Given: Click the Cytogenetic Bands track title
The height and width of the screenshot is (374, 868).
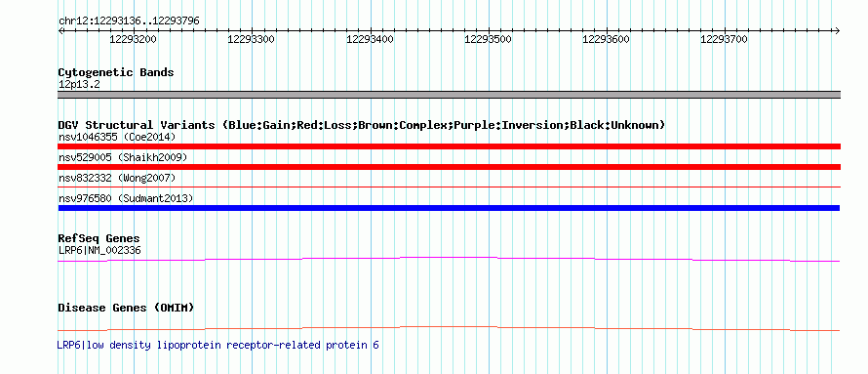Looking at the screenshot, I should (116, 72).
